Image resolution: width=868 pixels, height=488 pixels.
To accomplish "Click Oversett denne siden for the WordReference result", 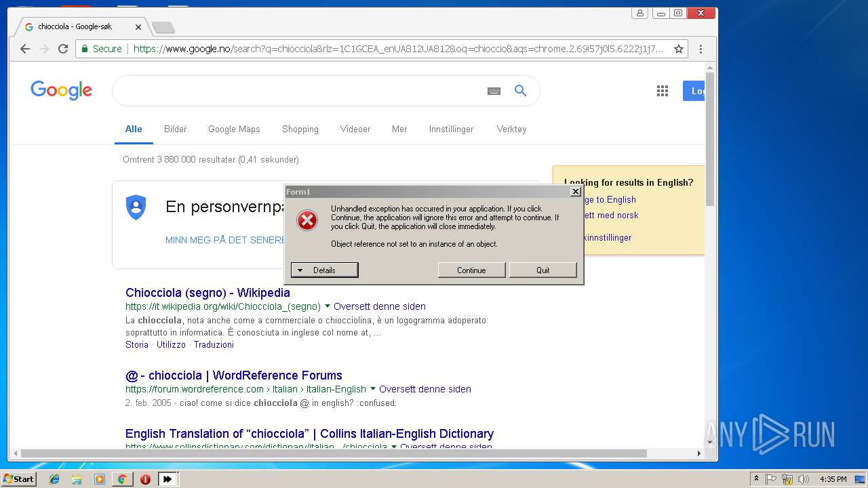I will point(425,389).
